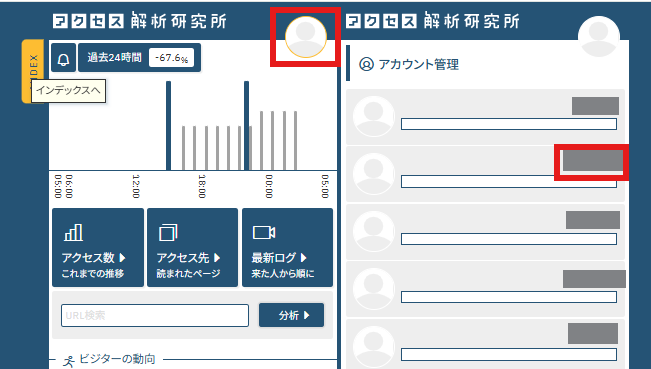Click the notification bell icon
The height and width of the screenshot is (369, 651).
[x=64, y=58]
